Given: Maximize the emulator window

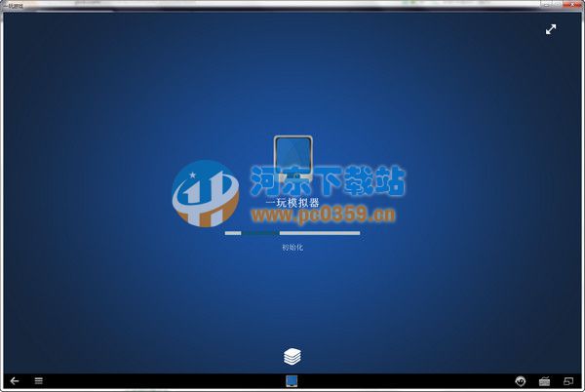Looking at the screenshot, I should [x=559, y=5].
